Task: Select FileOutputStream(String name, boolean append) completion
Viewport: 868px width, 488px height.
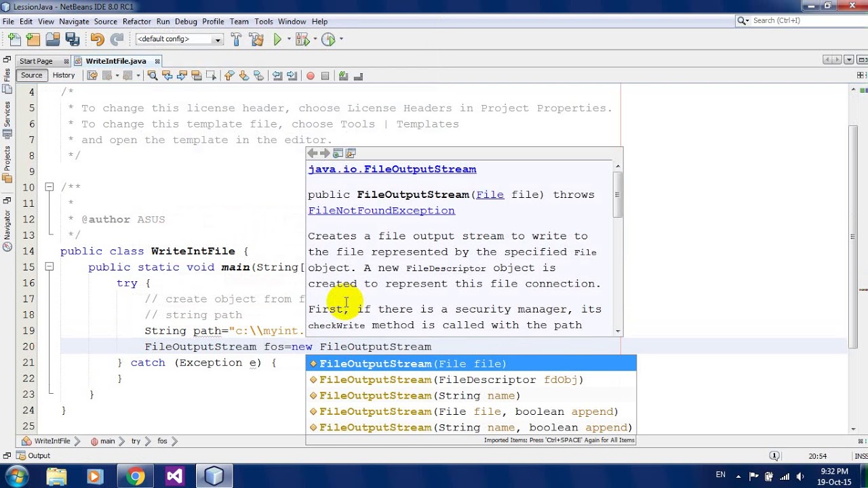Action: [471, 428]
